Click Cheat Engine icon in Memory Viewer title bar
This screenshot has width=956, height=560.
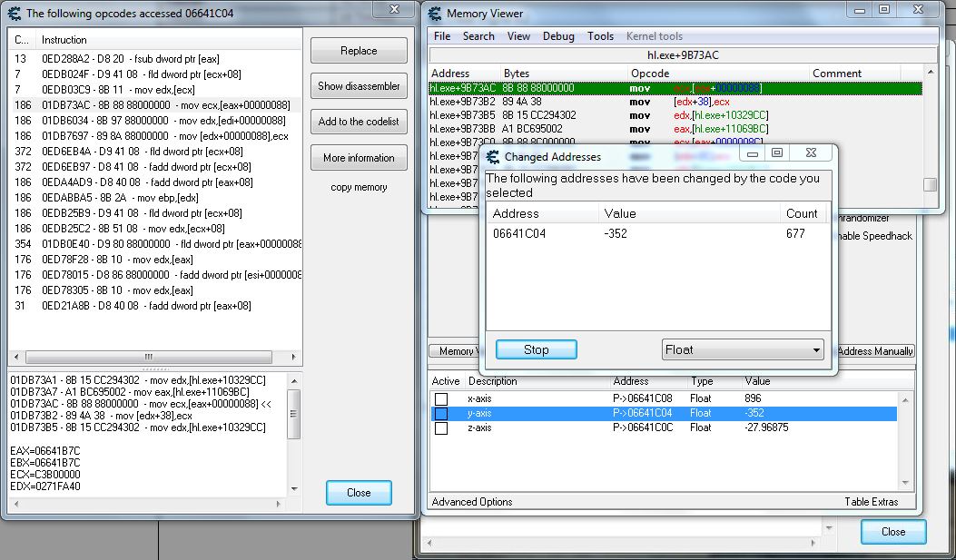(x=437, y=14)
